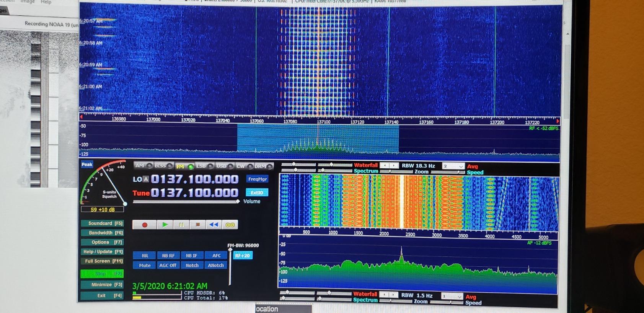Toggle the RF+20 gain button

click(x=243, y=256)
